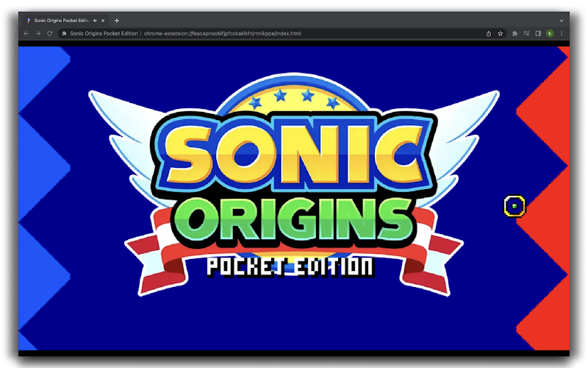Expand the tab search chevron
Screen dimensions: 588x368
(x=562, y=21)
